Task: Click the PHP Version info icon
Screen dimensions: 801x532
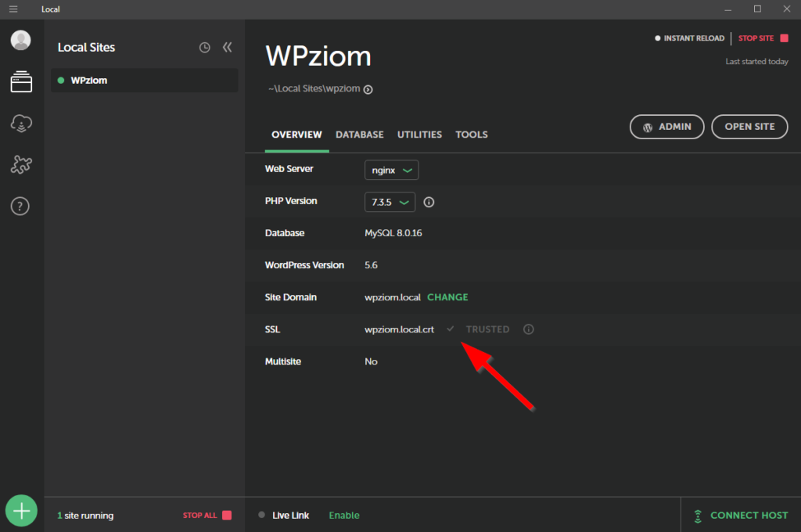Action: point(429,202)
